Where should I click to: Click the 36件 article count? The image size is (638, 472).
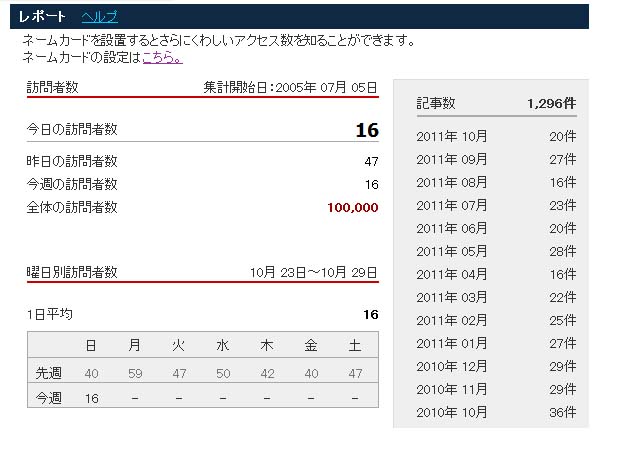tap(563, 412)
